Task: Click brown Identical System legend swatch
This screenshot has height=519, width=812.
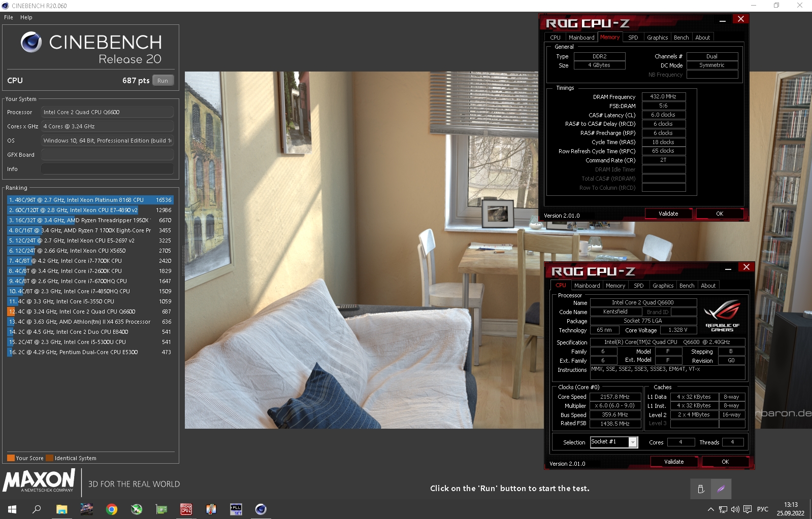Action: (x=49, y=458)
